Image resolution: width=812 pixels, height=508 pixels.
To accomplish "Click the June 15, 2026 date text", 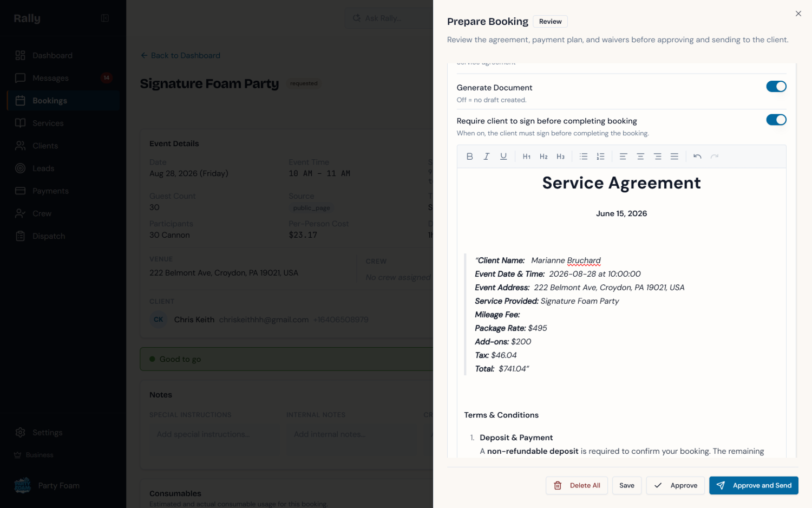I will 621,213.
